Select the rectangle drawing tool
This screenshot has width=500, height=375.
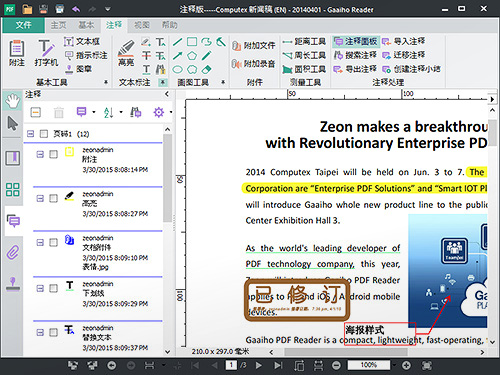192,42
